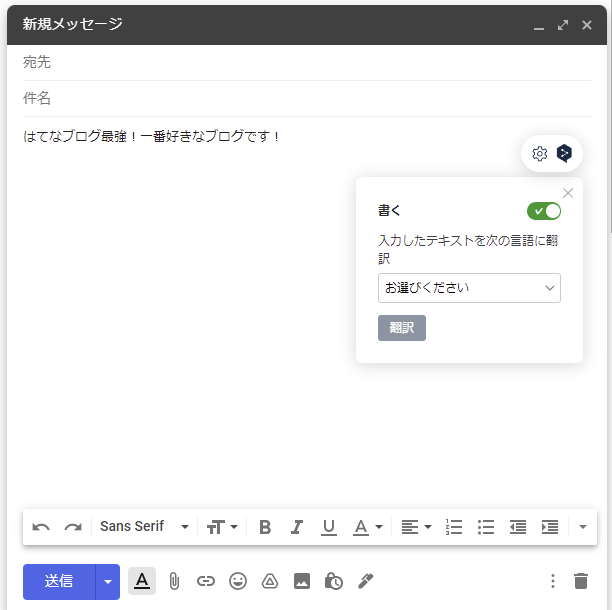Insert a numbered list
612x610 pixels.
click(454, 527)
